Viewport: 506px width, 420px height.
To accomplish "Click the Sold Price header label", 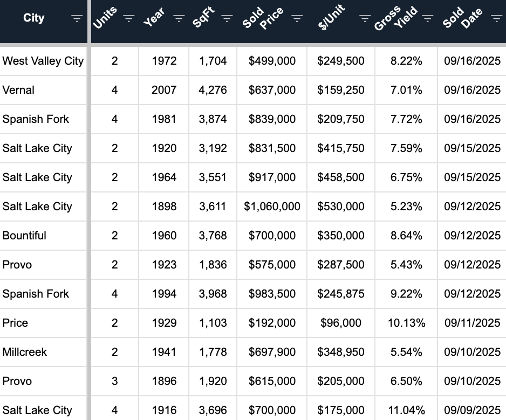I will click(x=263, y=18).
